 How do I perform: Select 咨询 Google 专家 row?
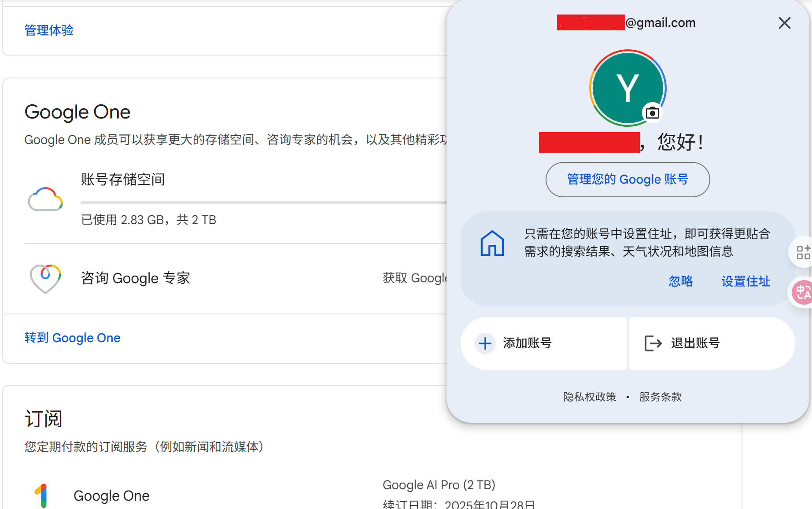[225, 278]
